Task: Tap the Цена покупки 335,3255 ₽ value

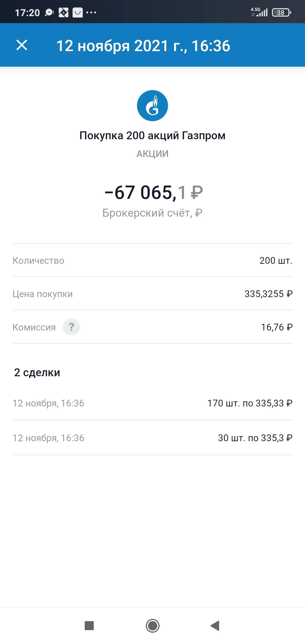Action: point(269,294)
